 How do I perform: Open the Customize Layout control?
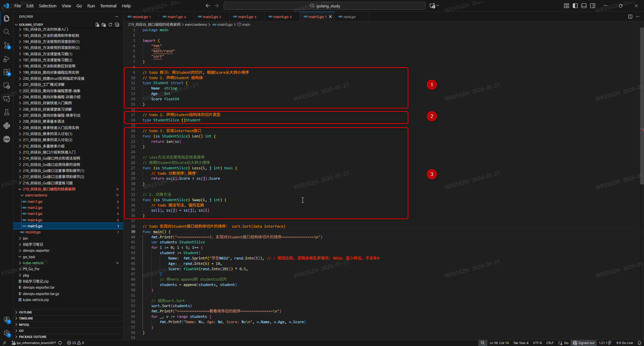567,6
